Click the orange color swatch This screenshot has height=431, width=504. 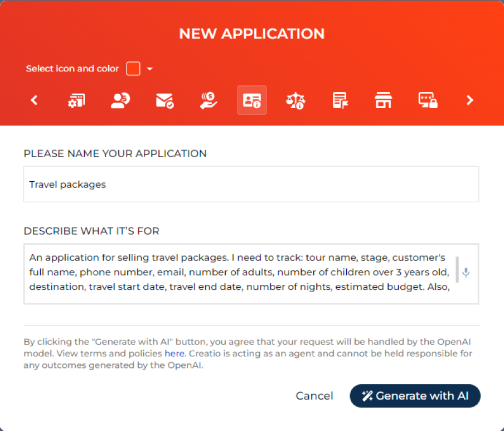[x=133, y=69]
